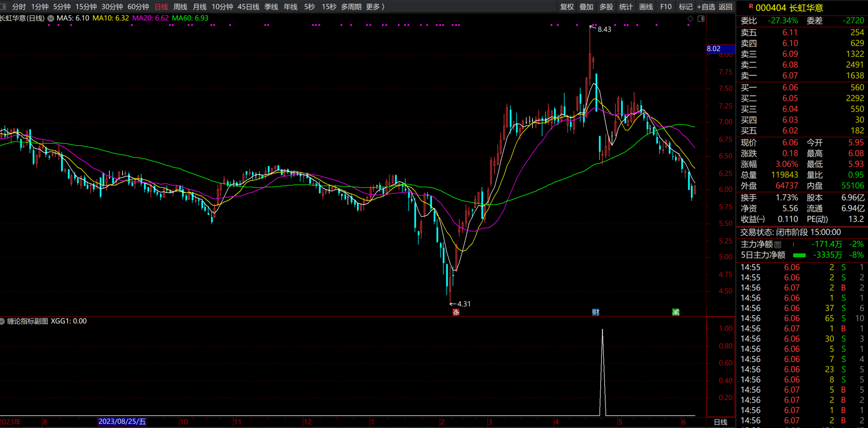Viewport: 868px width, 428px height.
Task: Click the MA60: 6.93 indicator label
Action: (x=190, y=18)
